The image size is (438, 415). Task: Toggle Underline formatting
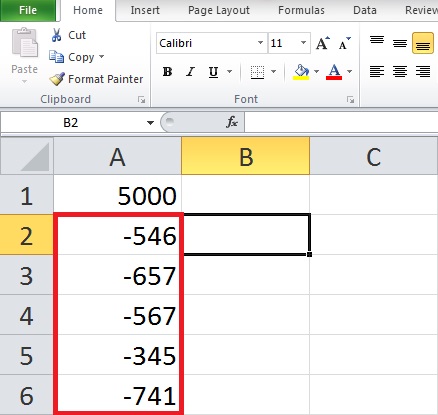click(213, 72)
